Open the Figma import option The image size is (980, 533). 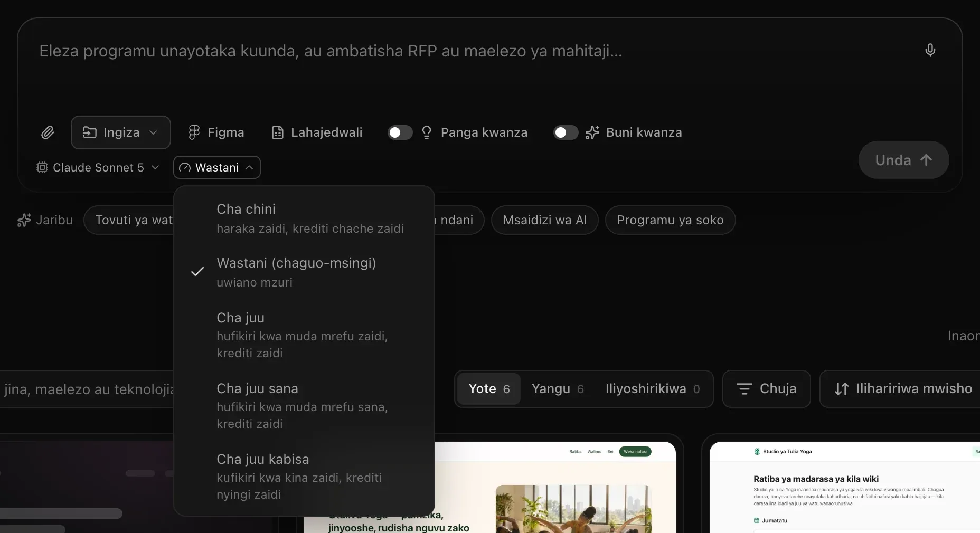click(x=216, y=132)
